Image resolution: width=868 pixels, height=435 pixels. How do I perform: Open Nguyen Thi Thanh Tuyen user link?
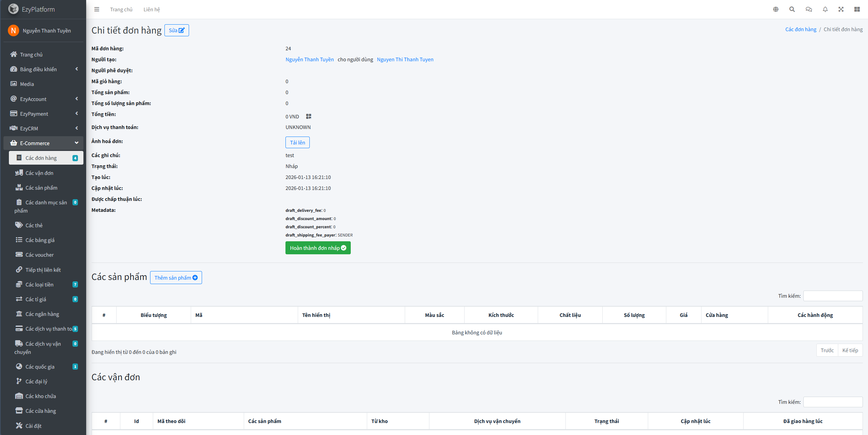click(405, 60)
